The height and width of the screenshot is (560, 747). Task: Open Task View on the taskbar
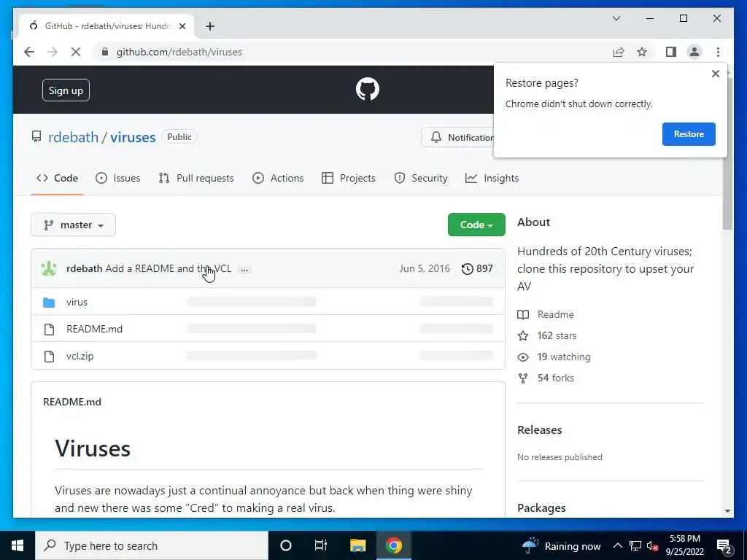coord(321,545)
